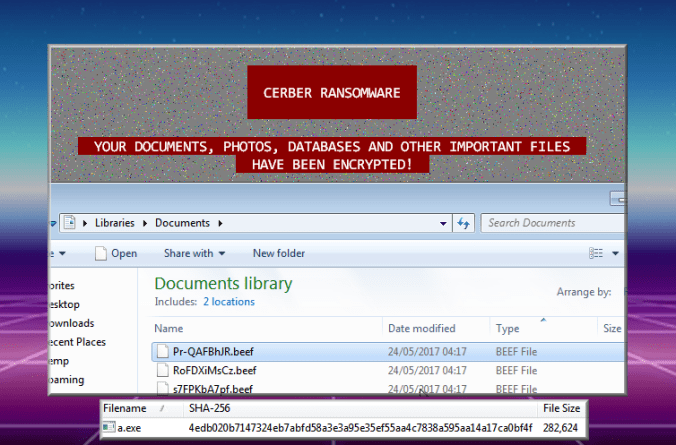Screen dimensions: 676x445
Task: Sort the list by SHA-256 column header
Action: [x=208, y=408]
